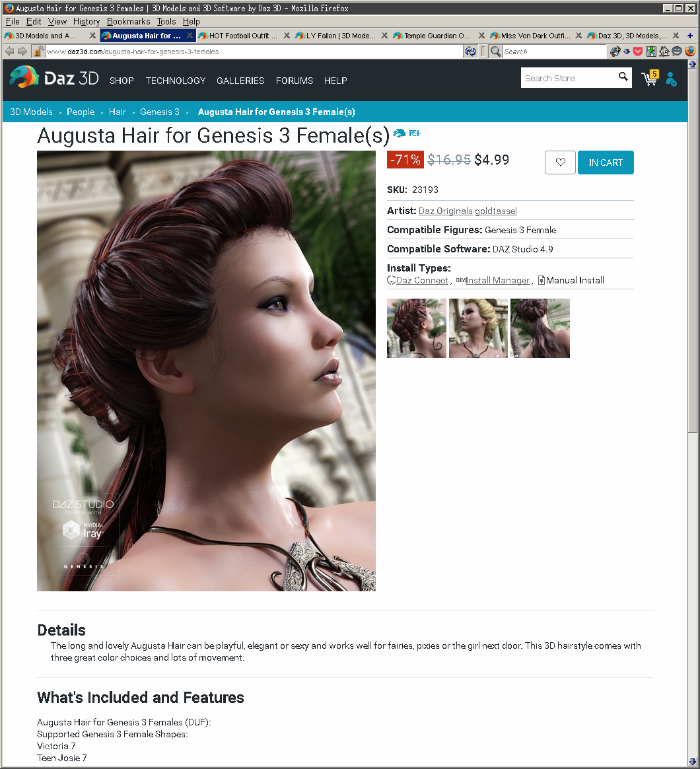
Task: Switch to the 'Miss Von Dark Outfi...' tab
Action: point(536,35)
